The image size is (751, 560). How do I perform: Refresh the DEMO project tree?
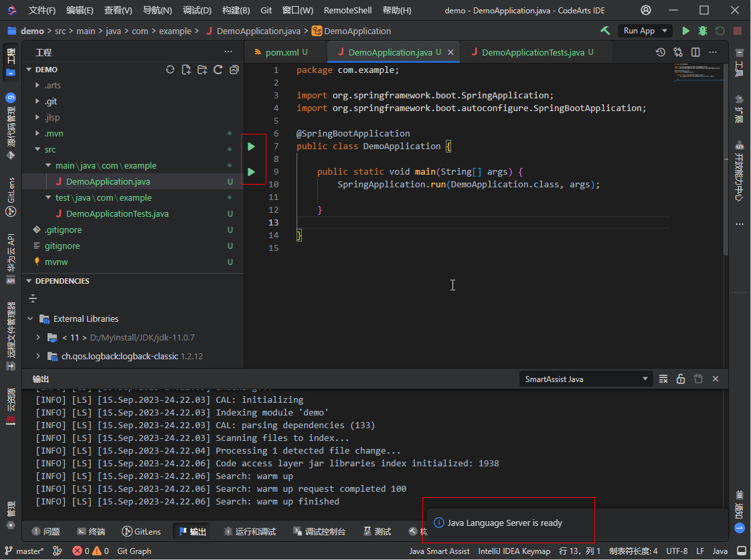[x=217, y=71]
